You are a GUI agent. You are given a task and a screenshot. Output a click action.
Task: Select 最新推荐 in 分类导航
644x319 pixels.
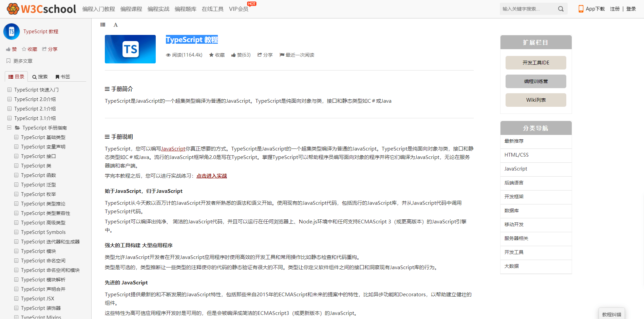(x=536, y=141)
